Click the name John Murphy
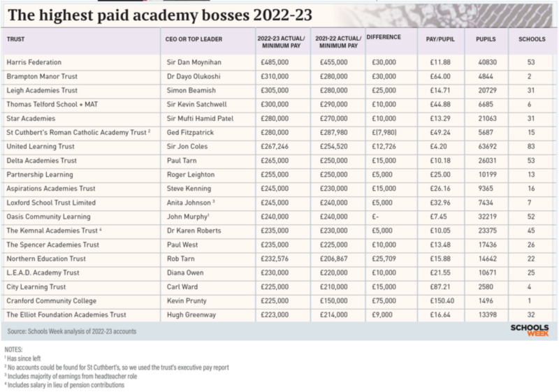The width and height of the screenshot is (559, 392). [x=187, y=217]
